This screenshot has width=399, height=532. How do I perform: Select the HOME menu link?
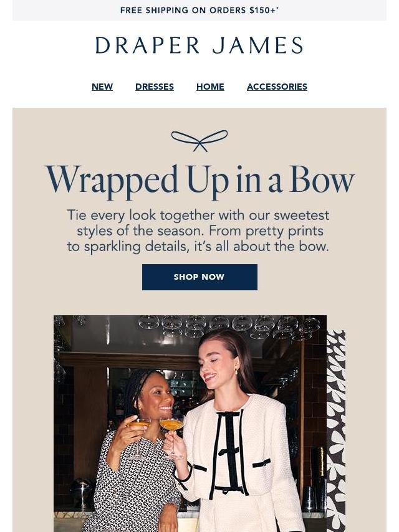[210, 87]
